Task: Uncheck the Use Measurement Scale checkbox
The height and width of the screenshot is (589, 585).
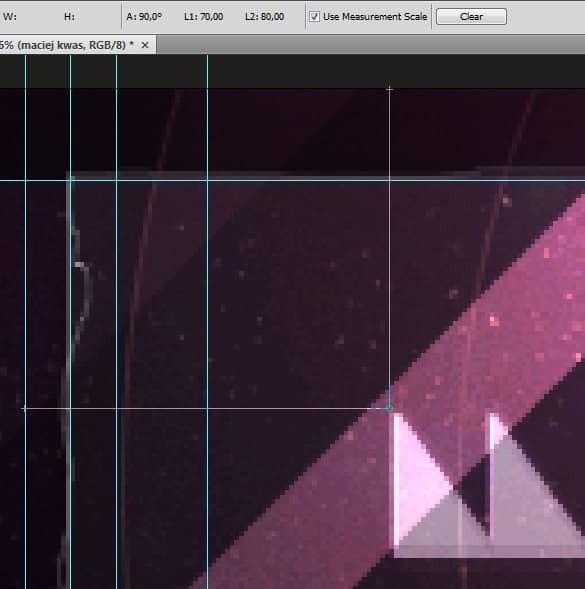Action: [314, 17]
